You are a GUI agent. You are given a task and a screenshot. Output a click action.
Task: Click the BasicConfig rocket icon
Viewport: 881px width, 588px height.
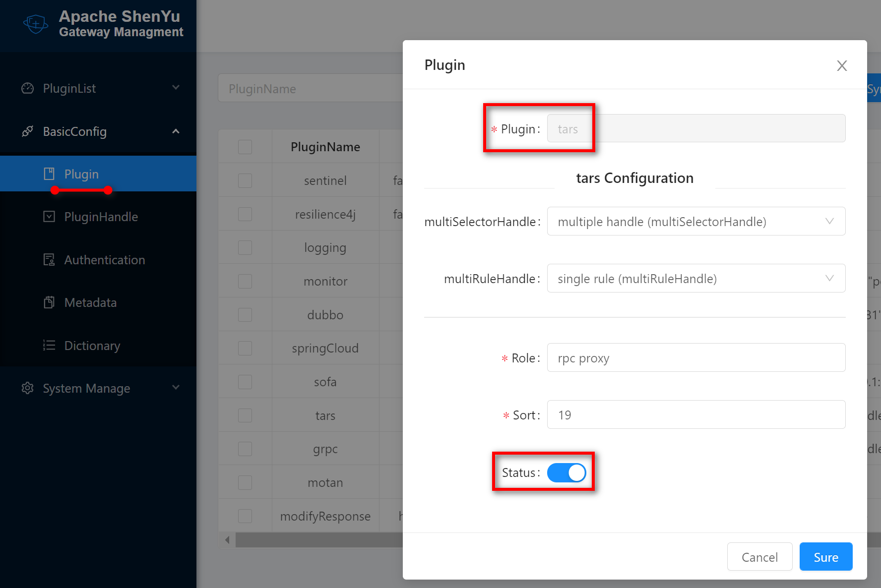click(28, 131)
